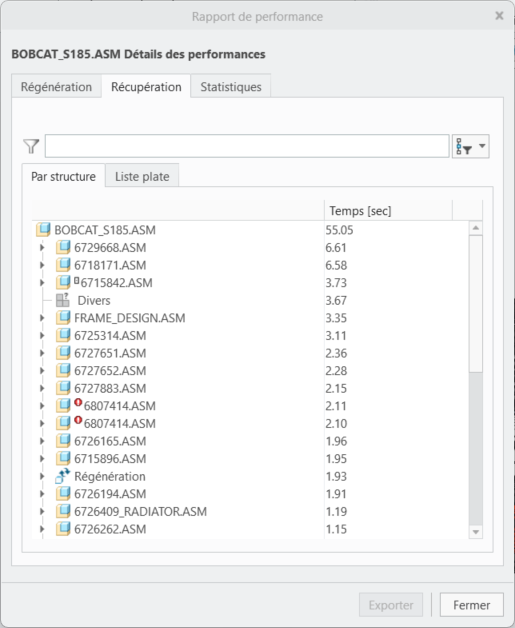515x628 pixels.
Task: Click inside the filter text field
Action: tap(247, 146)
